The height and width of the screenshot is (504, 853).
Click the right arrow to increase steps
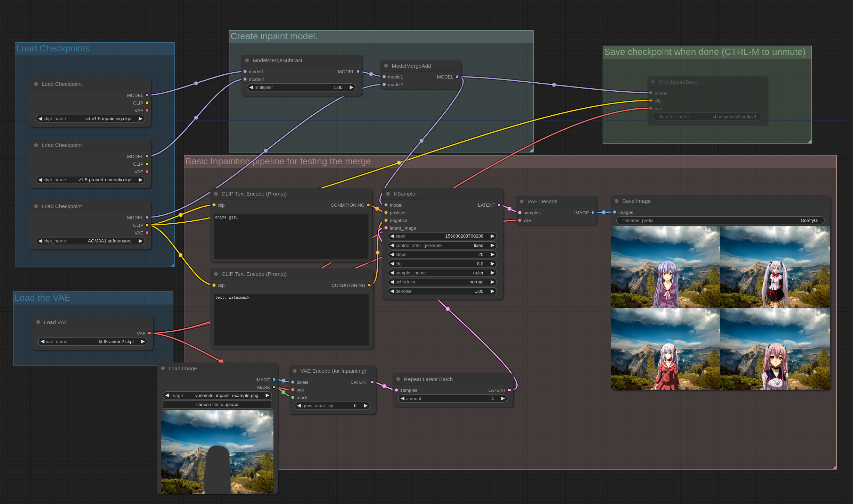[492, 254]
